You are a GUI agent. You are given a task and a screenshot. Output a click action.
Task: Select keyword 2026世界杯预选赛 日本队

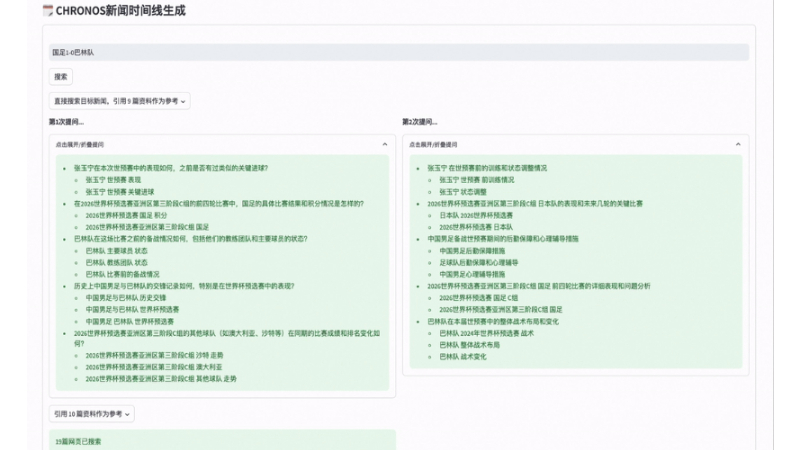(x=476, y=227)
